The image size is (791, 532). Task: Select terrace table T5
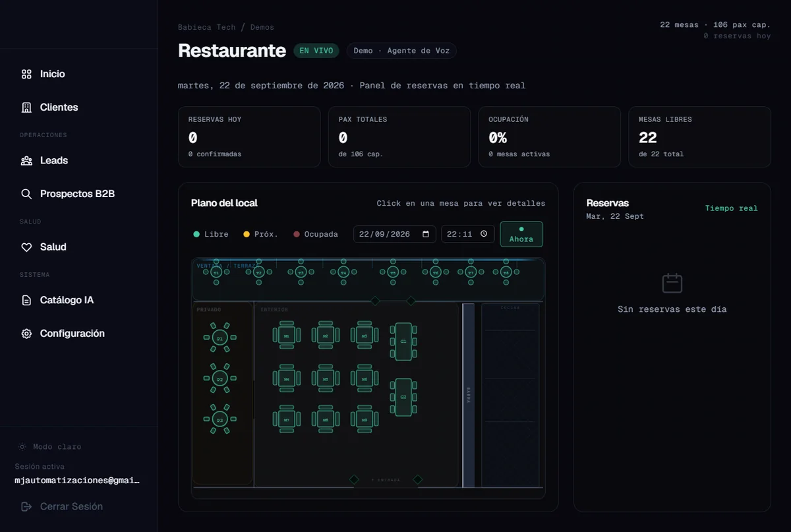point(393,272)
